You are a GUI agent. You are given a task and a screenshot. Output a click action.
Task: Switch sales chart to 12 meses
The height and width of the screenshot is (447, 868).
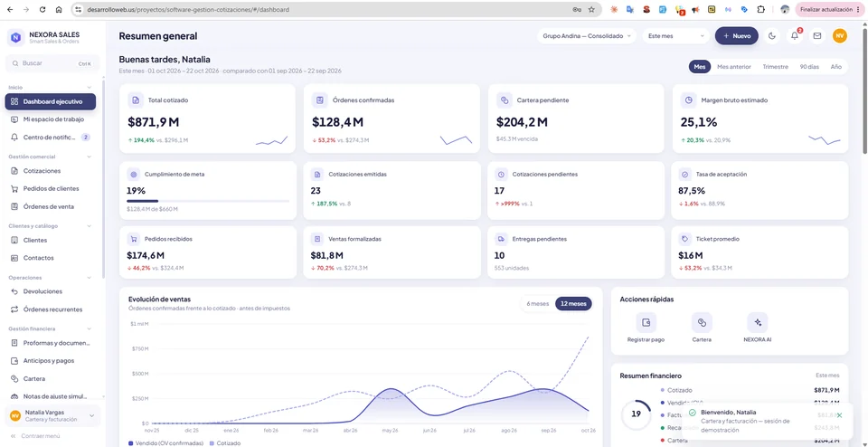573,303
